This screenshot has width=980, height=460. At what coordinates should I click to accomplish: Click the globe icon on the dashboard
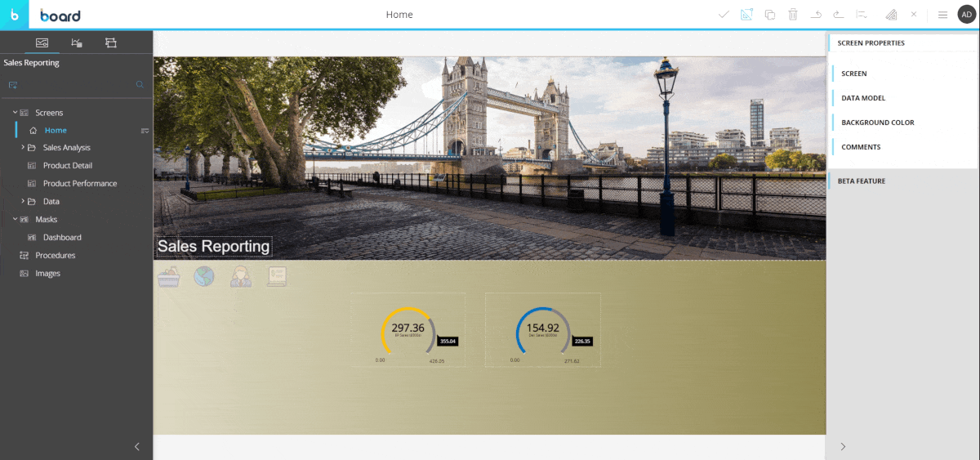(x=204, y=277)
